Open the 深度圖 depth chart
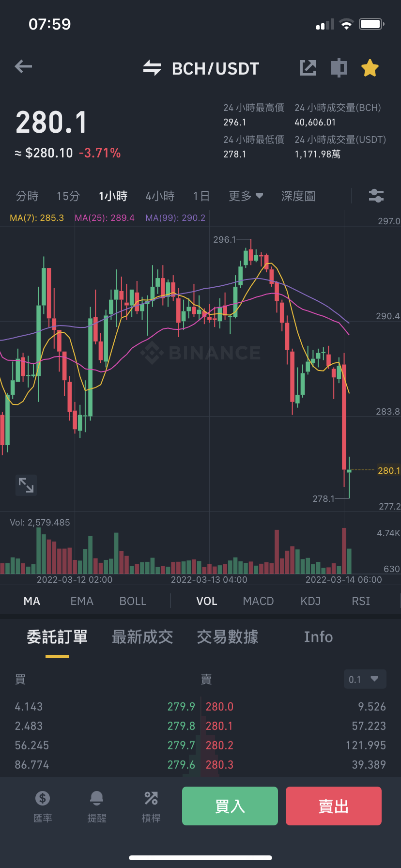401x868 pixels. (298, 196)
